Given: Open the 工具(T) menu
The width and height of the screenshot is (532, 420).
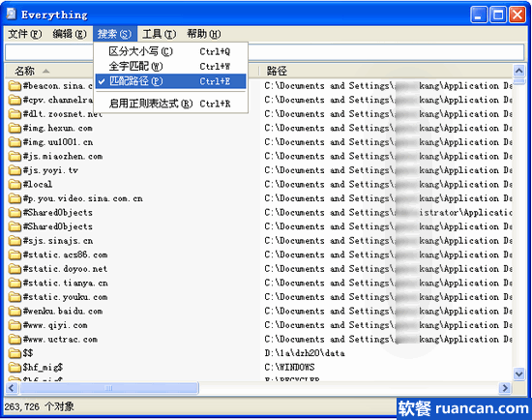Looking at the screenshot, I should [x=160, y=34].
